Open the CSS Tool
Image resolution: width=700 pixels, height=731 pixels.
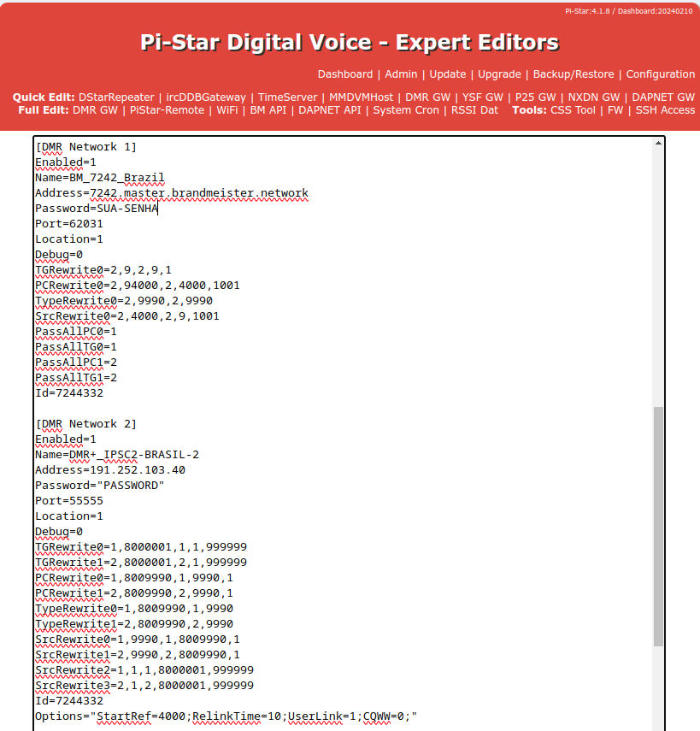click(573, 110)
